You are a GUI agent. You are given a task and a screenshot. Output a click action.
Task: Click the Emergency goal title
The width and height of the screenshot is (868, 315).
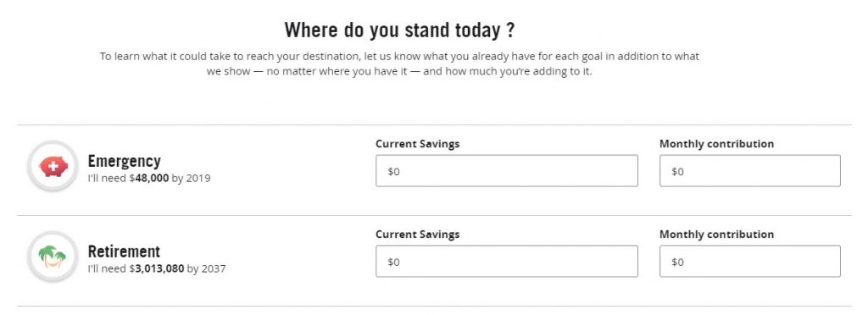tap(124, 162)
